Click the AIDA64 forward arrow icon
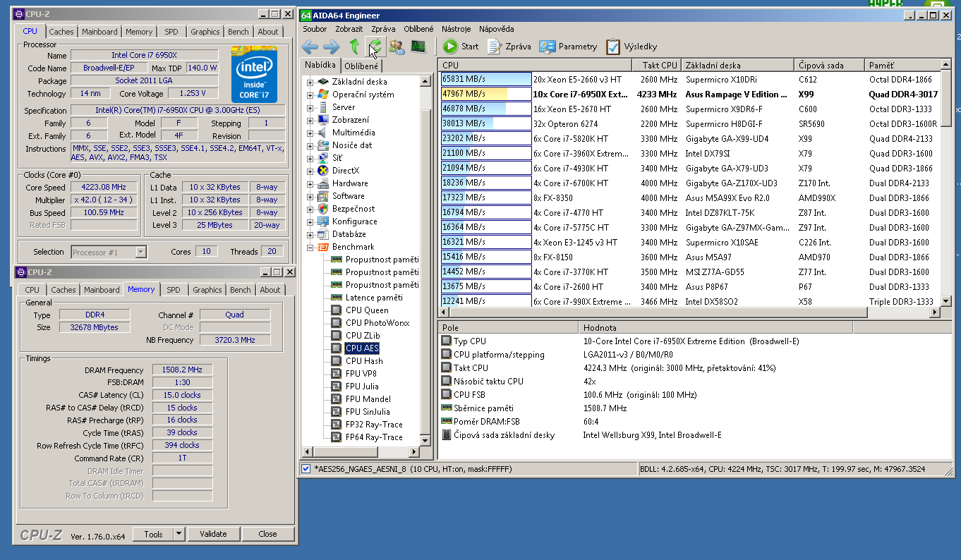The height and width of the screenshot is (560, 961). [331, 47]
